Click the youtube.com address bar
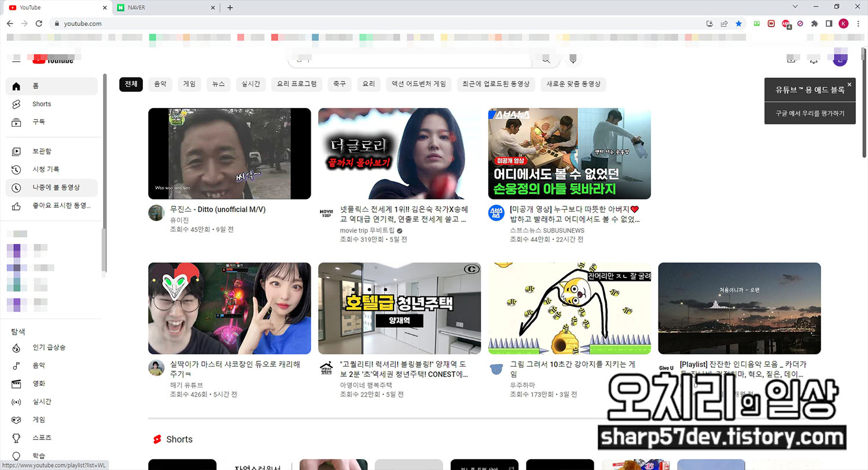The image size is (868, 470). pyautogui.click(x=376, y=24)
